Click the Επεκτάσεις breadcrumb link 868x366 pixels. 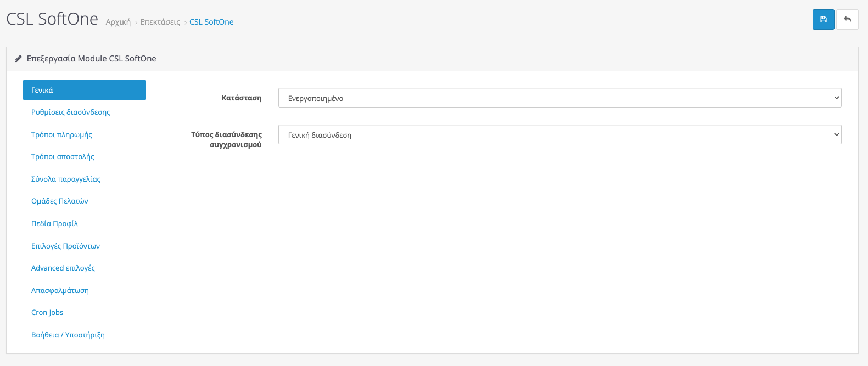(x=160, y=22)
